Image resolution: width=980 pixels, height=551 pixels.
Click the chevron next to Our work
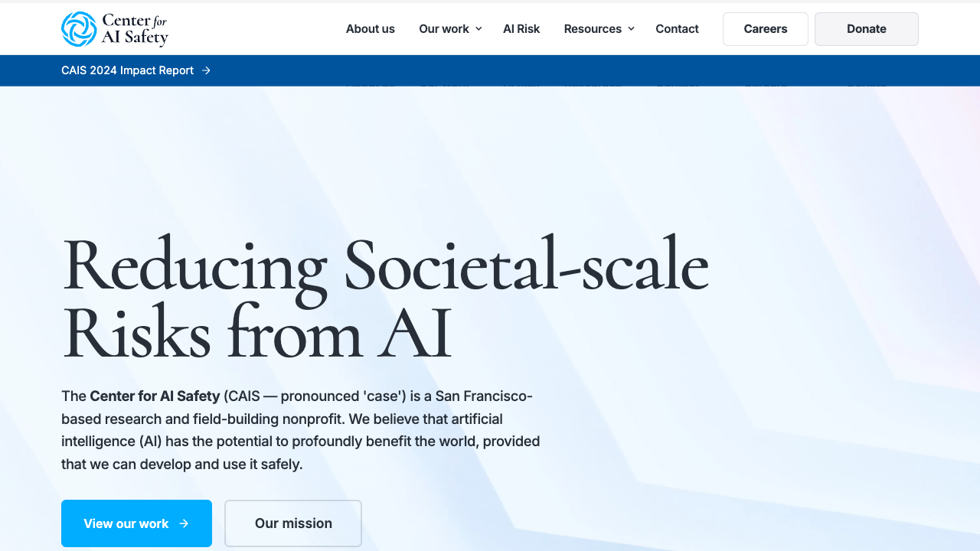pyautogui.click(x=479, y=28)
